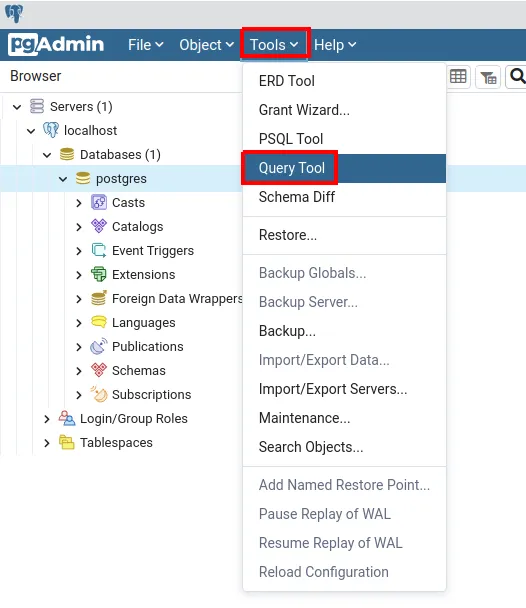The image size is (526, 608).
Task: Select Grant Wizard... menu entry
Action: pyautogui.click(x=344, y=110)
